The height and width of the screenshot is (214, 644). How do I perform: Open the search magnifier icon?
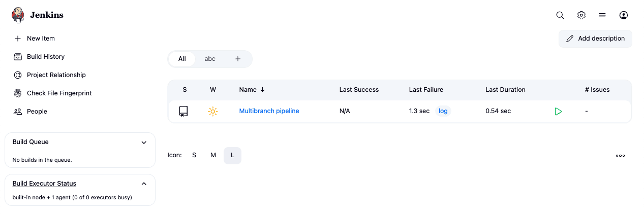point(560,15)
